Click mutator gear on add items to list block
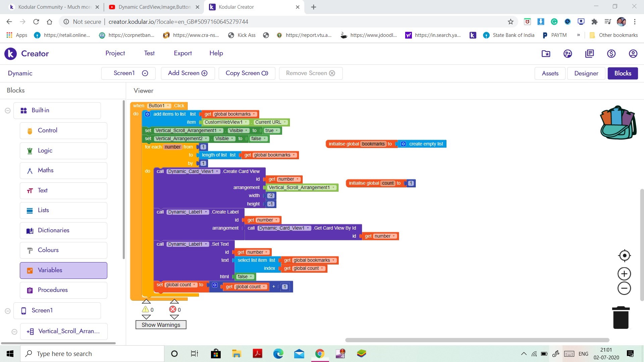The image size is (644, 362). pos(147,114)
